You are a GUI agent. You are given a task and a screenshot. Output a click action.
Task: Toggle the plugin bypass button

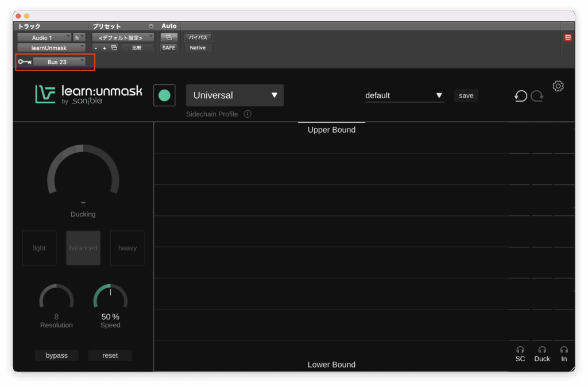click(x=57, y=355)
